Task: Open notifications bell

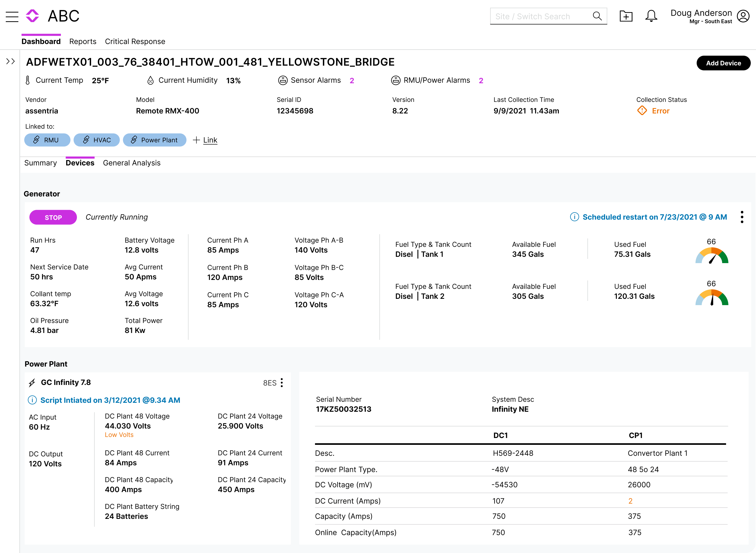Action: (651, 16)
